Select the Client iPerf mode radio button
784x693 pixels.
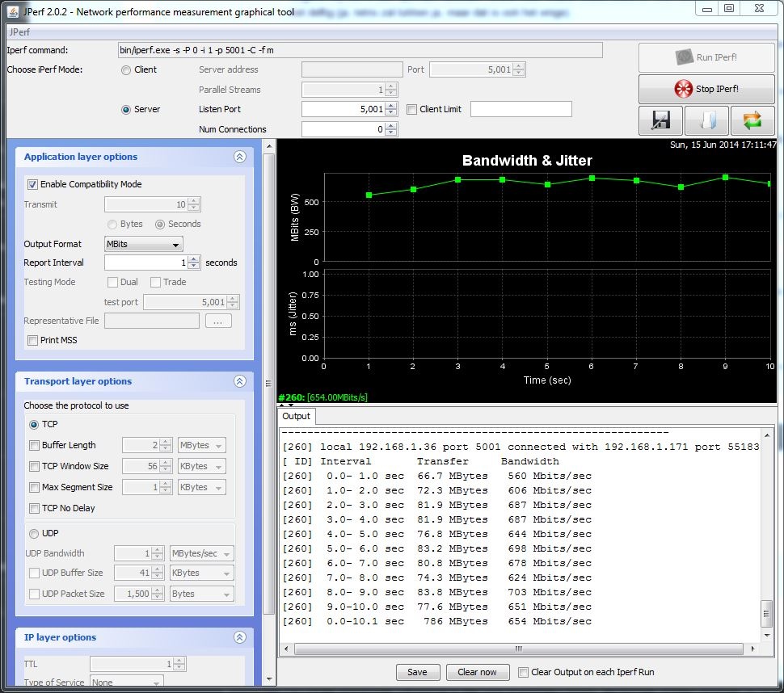point(126,70)
